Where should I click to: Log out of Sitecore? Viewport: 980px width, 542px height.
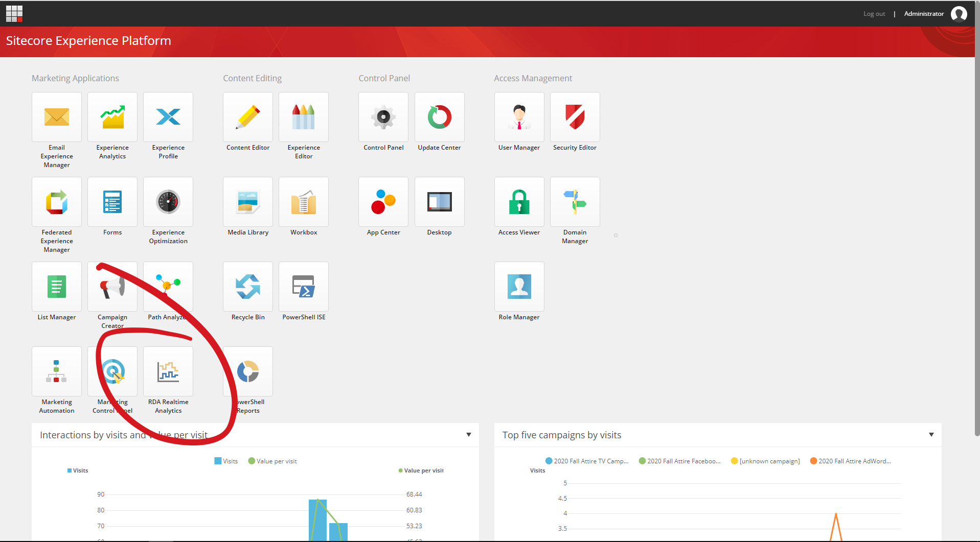coord(874,14)
